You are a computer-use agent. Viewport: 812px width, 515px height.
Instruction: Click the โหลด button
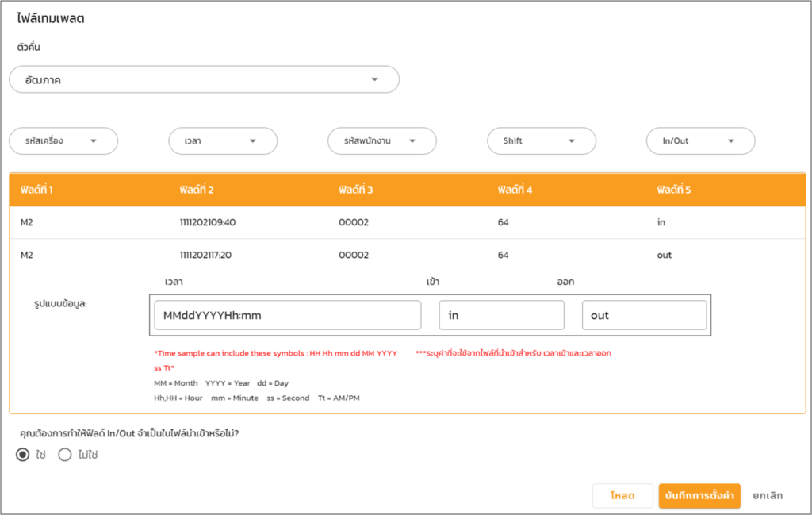click(x=622, y=495)
